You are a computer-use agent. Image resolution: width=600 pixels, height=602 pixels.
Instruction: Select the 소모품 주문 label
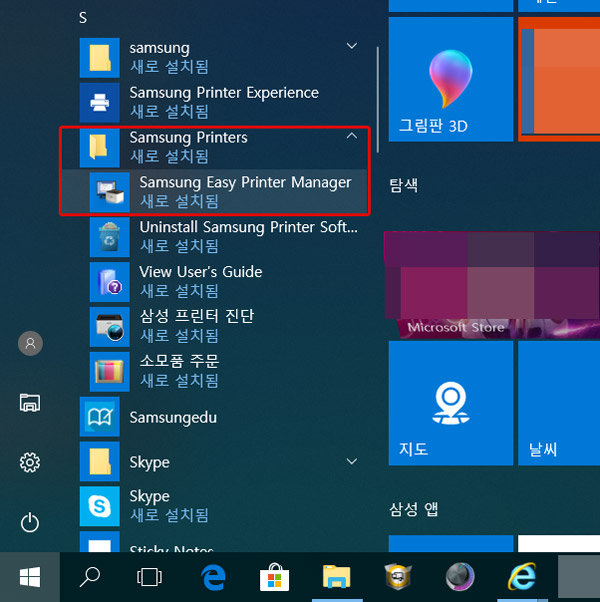click(179, 361)
